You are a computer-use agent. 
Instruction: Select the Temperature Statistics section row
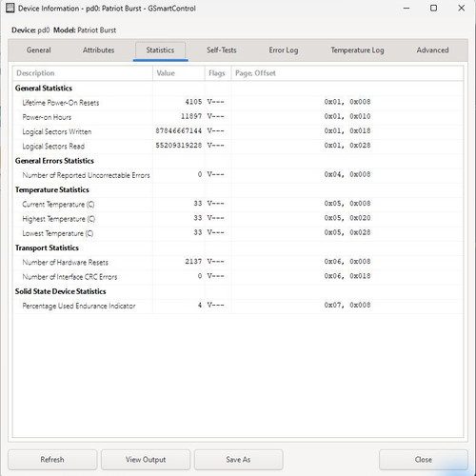click(x=238, y=189)
